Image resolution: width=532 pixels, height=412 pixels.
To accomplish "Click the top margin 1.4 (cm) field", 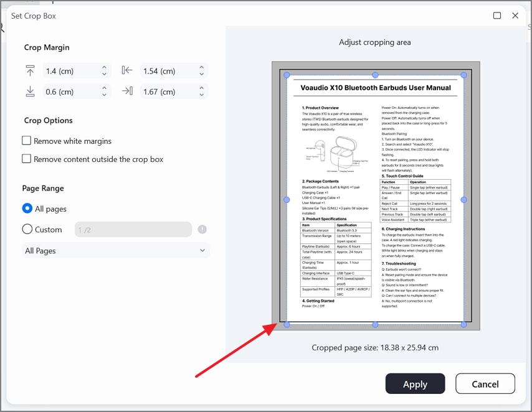I will coord(77,71).
